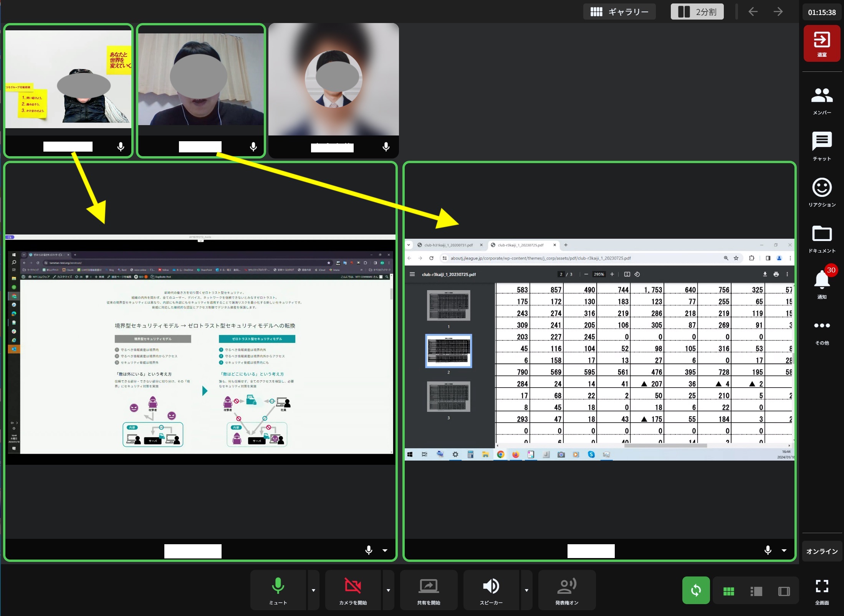Open 通知 with 30 badge
Image resolution: width=844 pixels, height=616 pixels.
click(x=822, y=283)
